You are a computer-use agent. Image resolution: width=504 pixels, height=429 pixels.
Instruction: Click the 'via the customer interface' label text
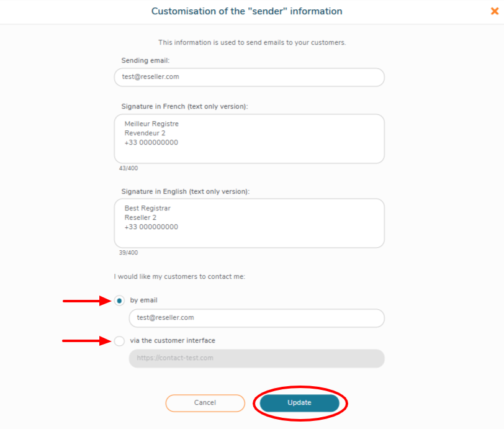click(173, 341)
